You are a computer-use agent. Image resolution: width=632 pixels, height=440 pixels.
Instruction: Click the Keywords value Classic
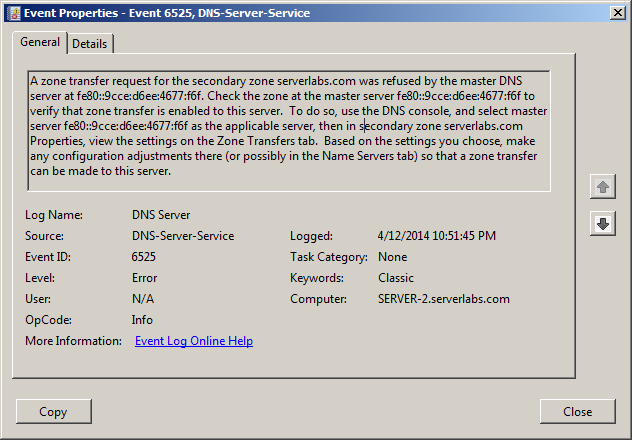(x=396, y=278)
